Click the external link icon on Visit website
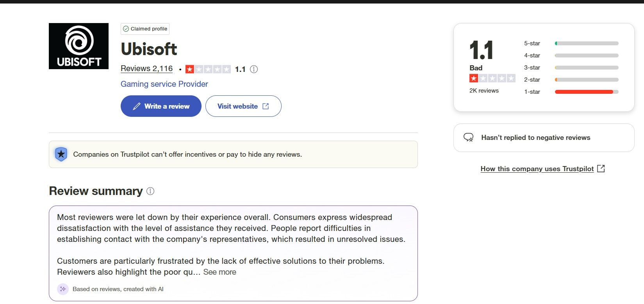 266,106
